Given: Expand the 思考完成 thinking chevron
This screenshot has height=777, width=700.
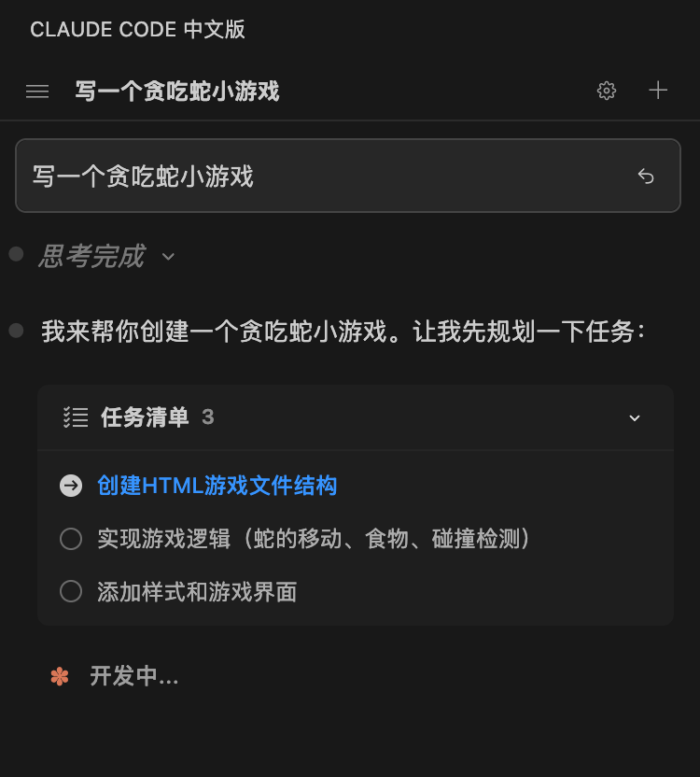Looking at the screenshot, I should tap(168, 256).
